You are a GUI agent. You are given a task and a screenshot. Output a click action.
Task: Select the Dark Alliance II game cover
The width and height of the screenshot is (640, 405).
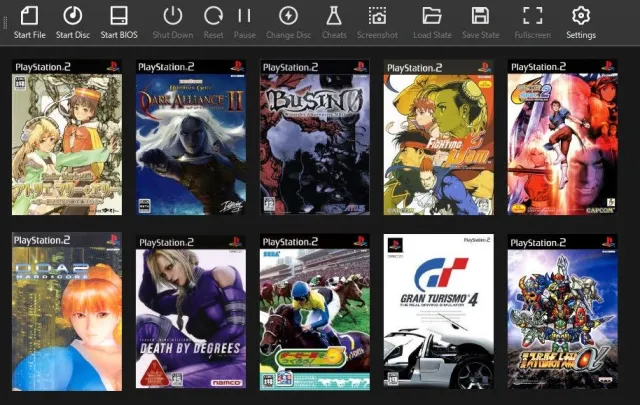pyautogui.click(x=191, y=138)
